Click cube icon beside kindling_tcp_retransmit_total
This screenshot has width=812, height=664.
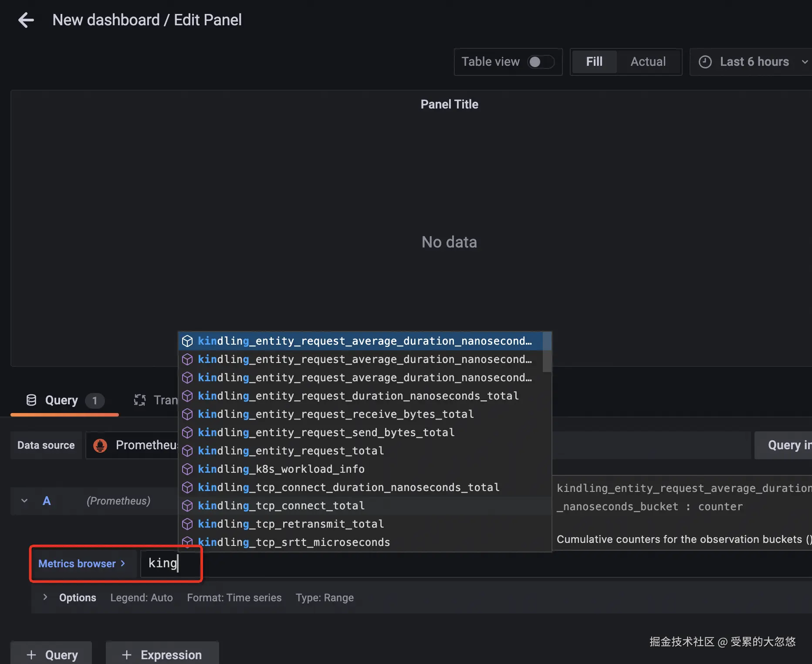pyautogui.click(x=187, y=524)
